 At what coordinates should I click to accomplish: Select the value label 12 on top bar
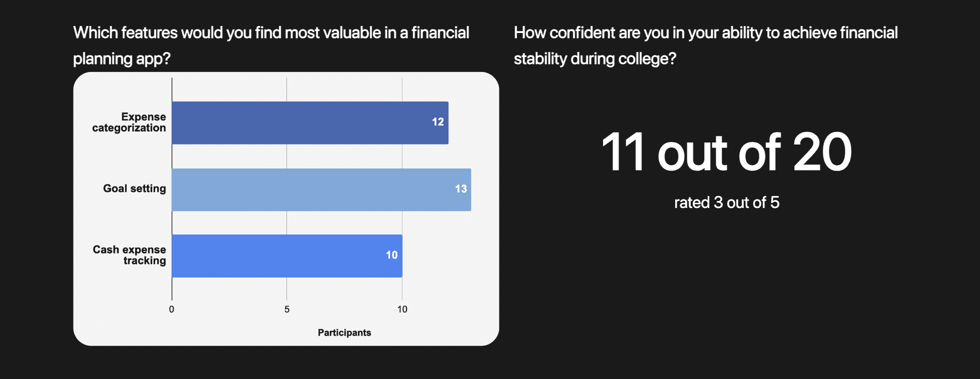pyautogui.click(x=438, y=122)
